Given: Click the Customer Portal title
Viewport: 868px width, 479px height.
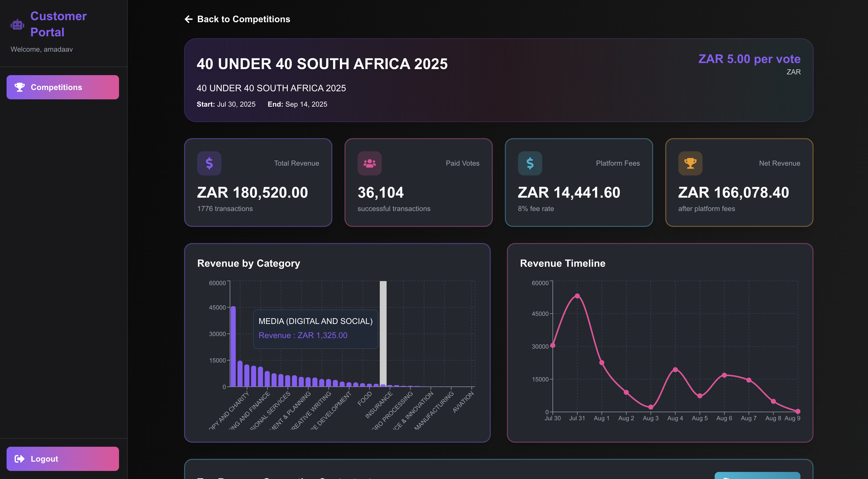Looking at the screenshot, I should tap(59, 24).
